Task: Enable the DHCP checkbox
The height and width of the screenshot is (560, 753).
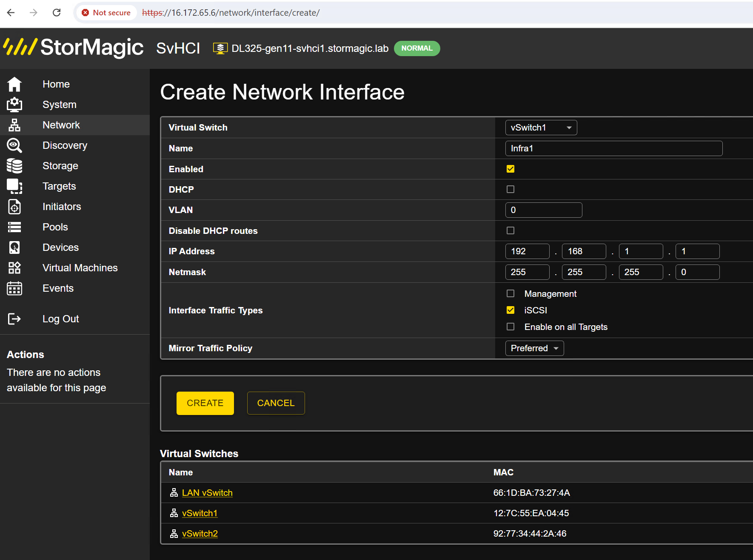Action: coord(511,189)
